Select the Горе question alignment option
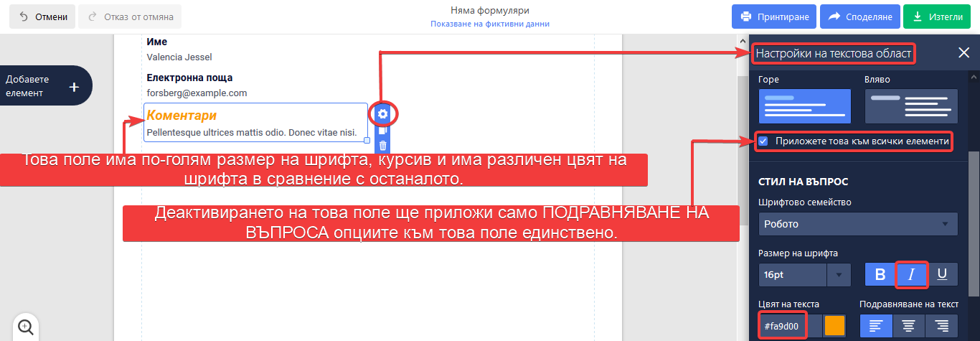 805,106
